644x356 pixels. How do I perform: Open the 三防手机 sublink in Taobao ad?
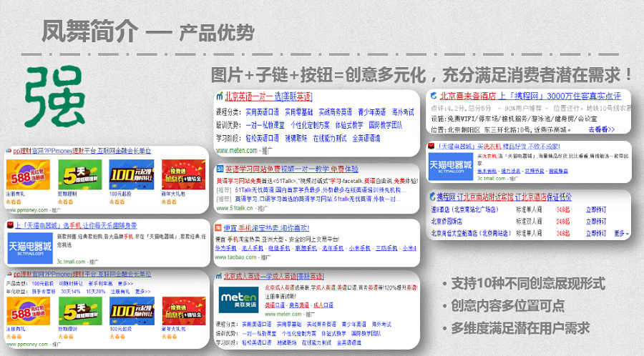click(x=386, y=248)
